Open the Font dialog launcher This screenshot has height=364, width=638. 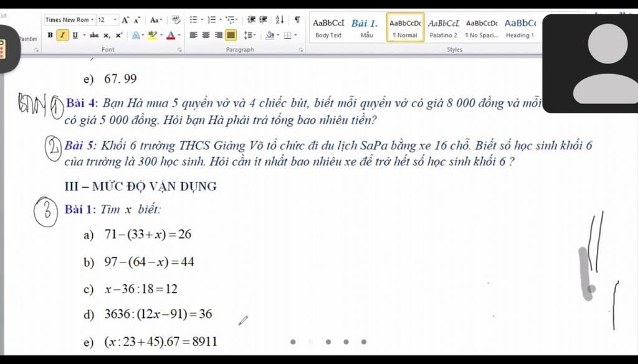point(179,50)
